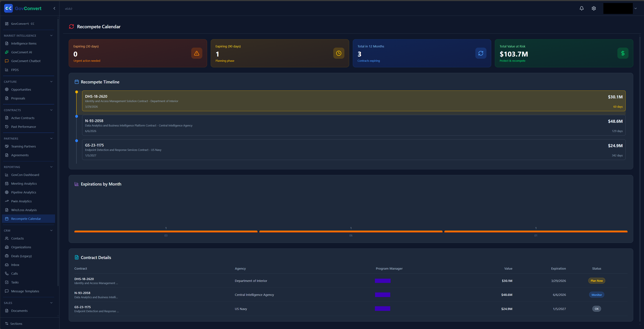Open settings gear icon in header
Viewport: 644px width, 329px height.
coord(594,8)
